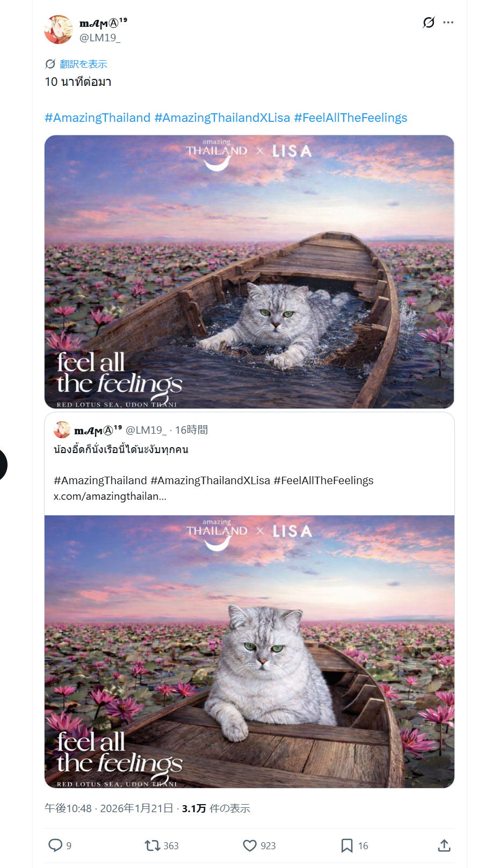
Task: Open the cat swimming in boat image
Action: [249, 272]
